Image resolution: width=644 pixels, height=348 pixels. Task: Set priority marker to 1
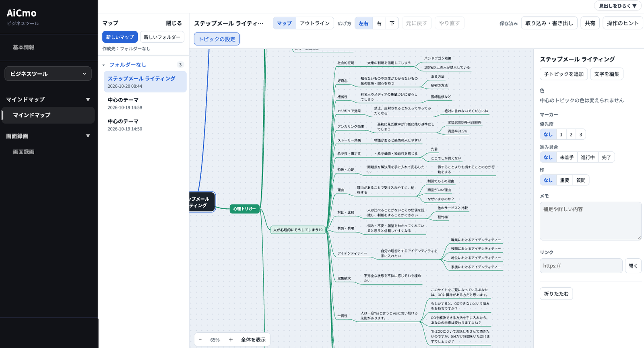tap(561, 134)
